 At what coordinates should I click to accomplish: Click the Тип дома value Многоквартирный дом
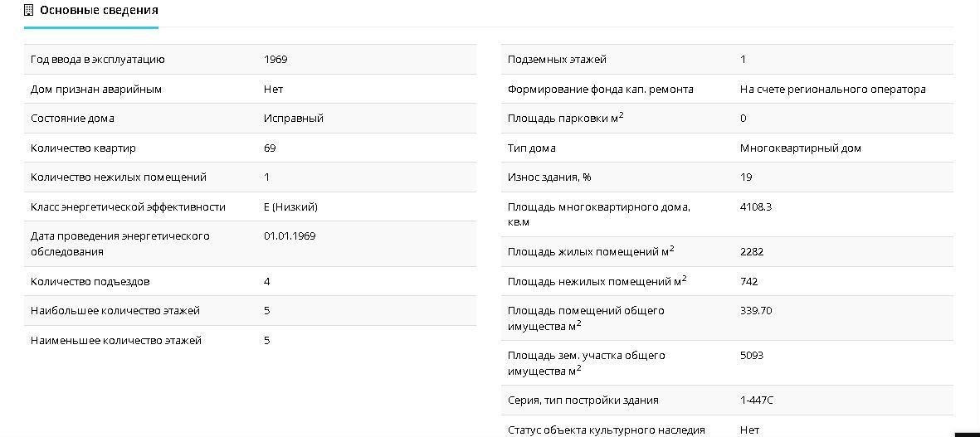pyautogui.click(x=800, y=148)
